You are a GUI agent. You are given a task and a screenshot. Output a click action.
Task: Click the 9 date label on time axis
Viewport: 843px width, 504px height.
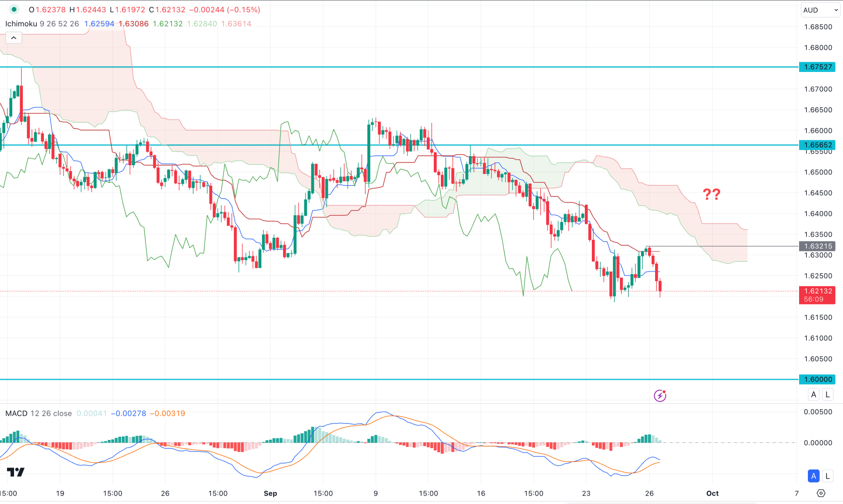[375, 493]
